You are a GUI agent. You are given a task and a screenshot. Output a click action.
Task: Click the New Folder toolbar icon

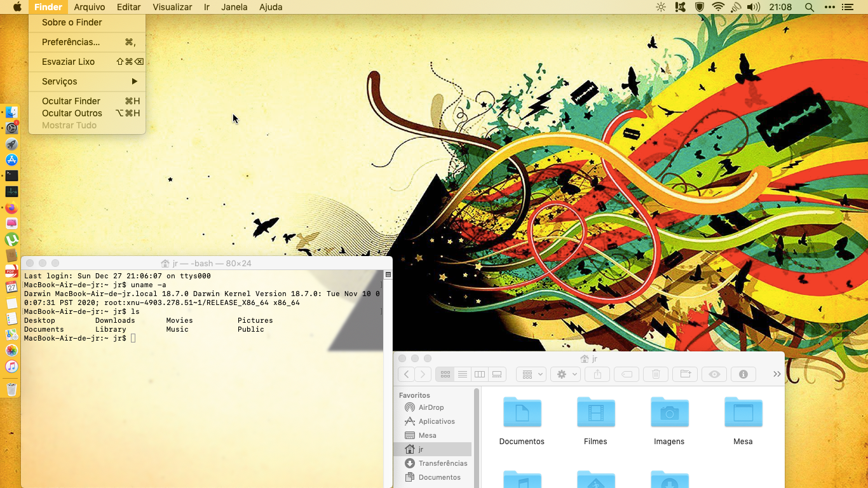pos(685,374)
